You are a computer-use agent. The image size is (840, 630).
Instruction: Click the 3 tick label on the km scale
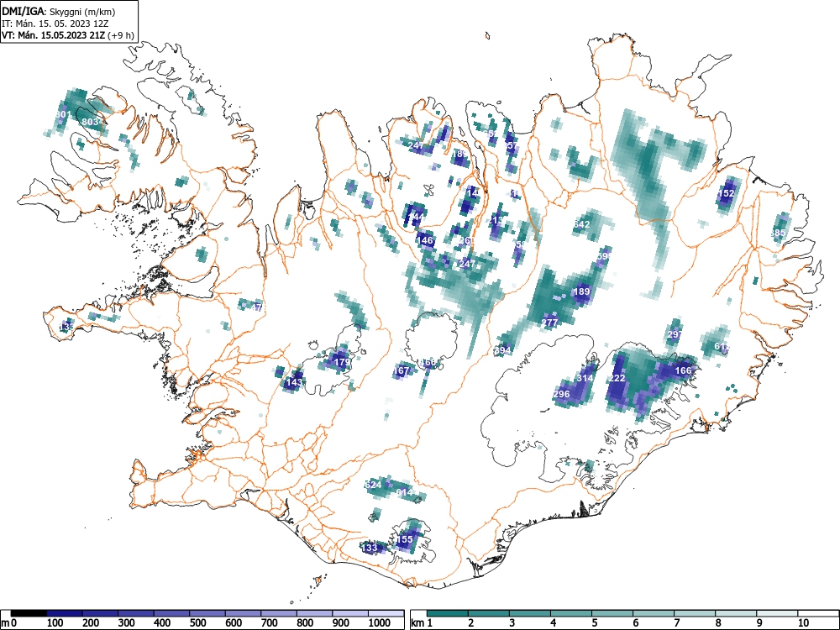[512, 623]
